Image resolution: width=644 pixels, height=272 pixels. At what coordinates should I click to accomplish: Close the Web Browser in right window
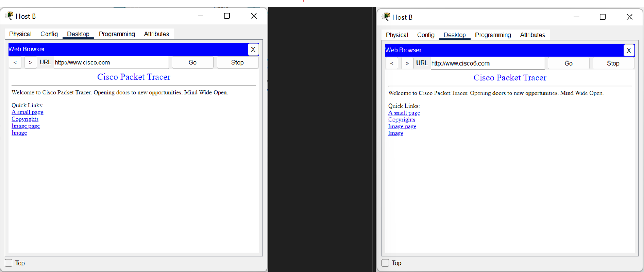pos(629,50)
